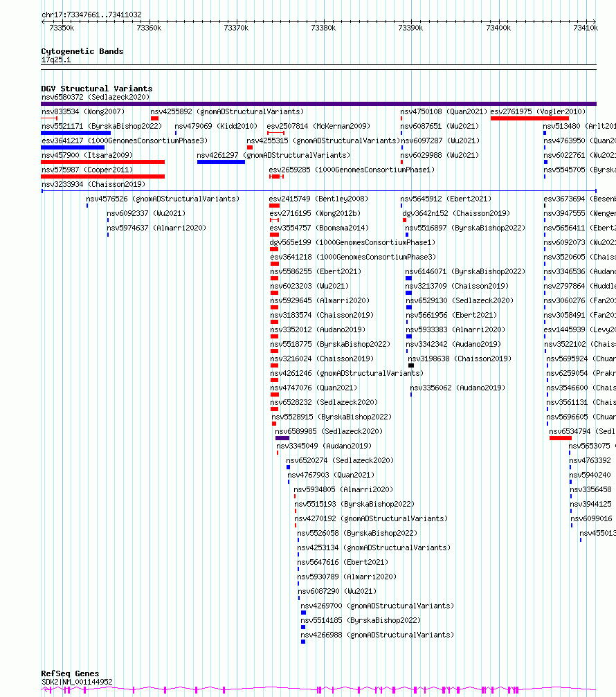Select nsv6520274 (Sedlazeck2020) label
The height and width of the screenshot is (697, 616).
coord(340,460)
